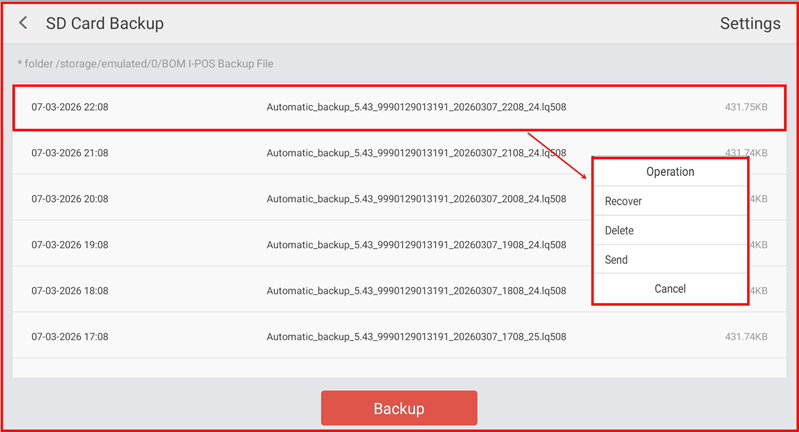Open the 20:08 backup row
The height and width of the screenshot is (432, 799).
[x=69, y=199]
